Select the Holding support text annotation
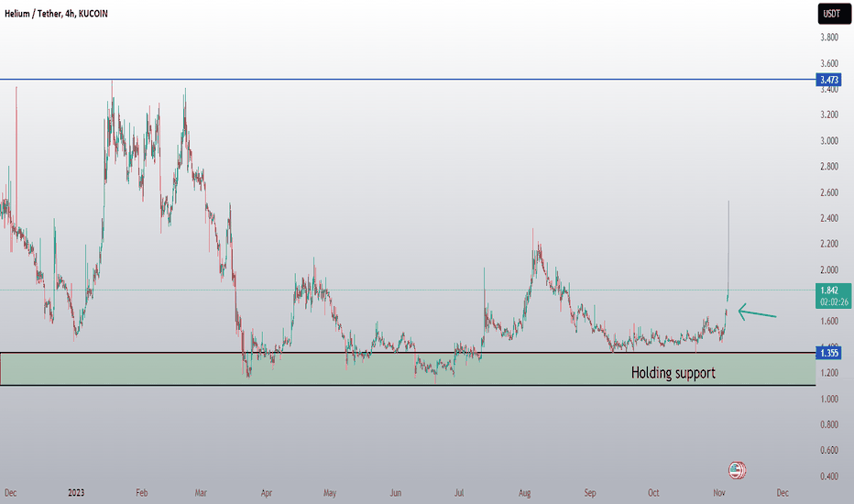854x504 pixels. (673, 373)
